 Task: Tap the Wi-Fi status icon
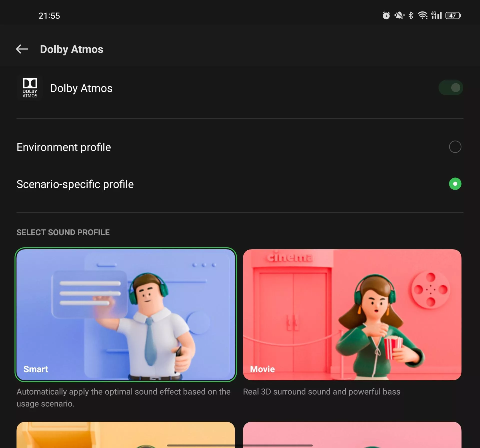423,15
